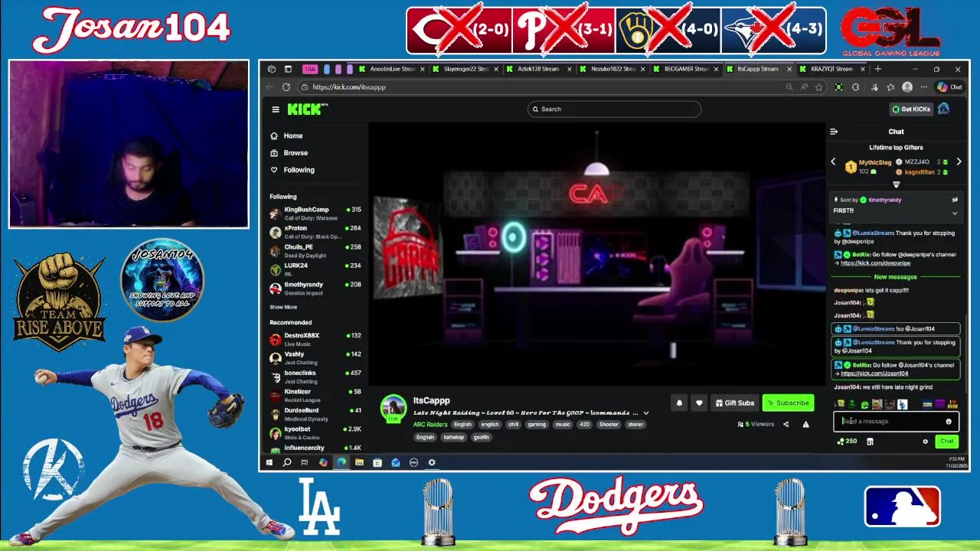Click the Gift Subs button
The width and height of the screenshot is (980, 551).
click(x=735, y=403)
